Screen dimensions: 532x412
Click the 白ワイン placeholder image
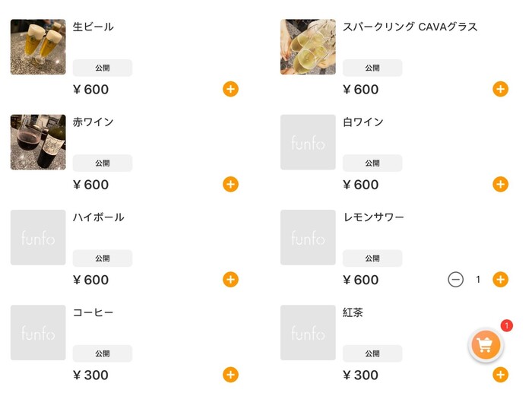click(x=308, y=142)
